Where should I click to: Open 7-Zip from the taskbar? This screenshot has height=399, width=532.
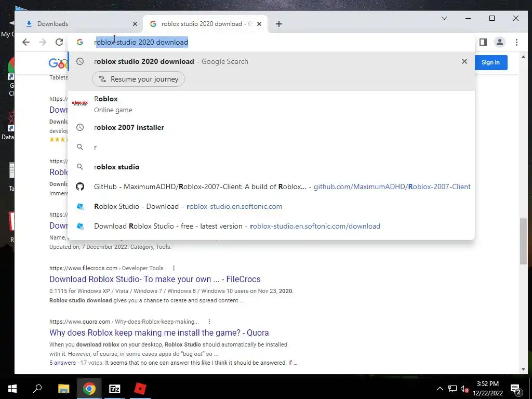click(115, 389)
